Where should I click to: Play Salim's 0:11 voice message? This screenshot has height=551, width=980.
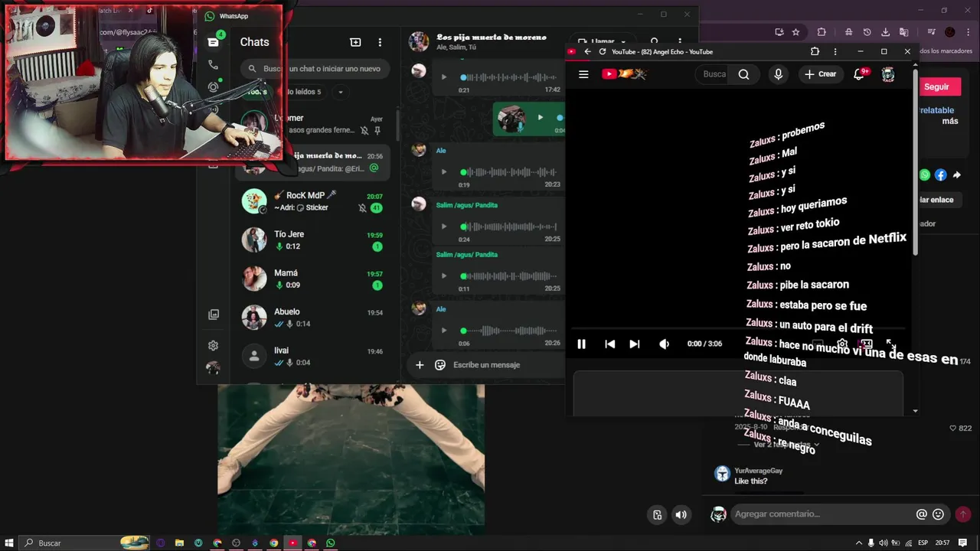(x=443, y=276)
